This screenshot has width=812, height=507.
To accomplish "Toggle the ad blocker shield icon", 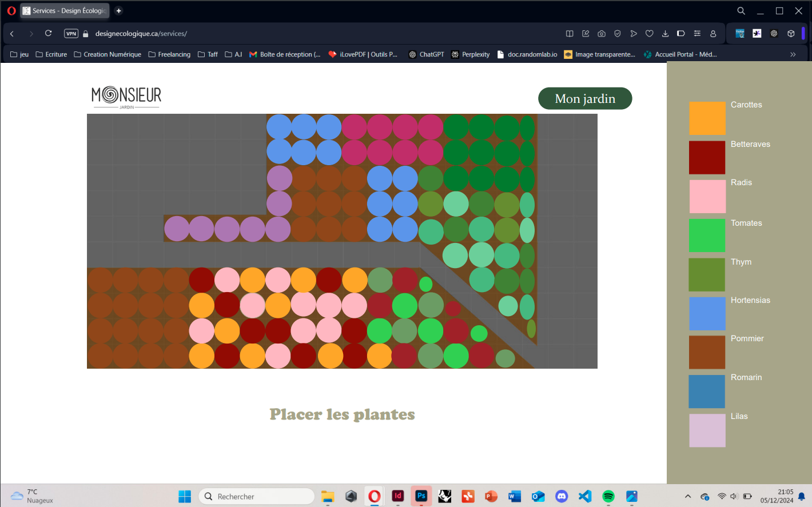I will point(618,34).
